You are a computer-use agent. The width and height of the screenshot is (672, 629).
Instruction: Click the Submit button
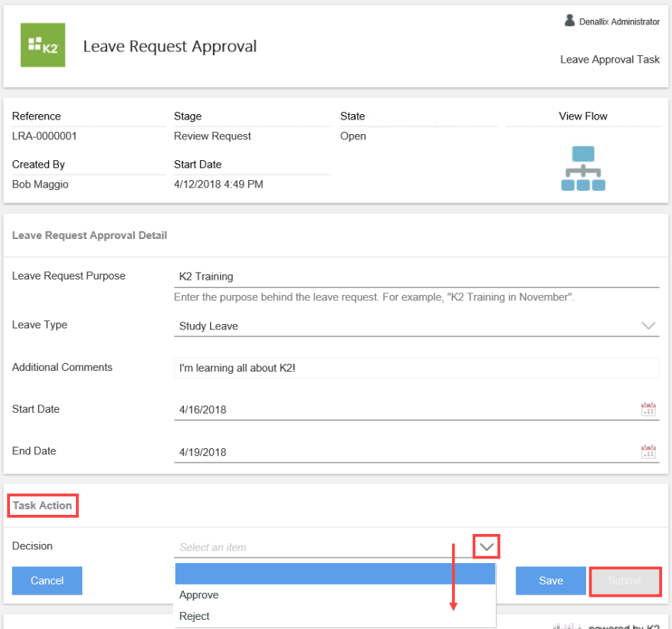tap(624, 581)
